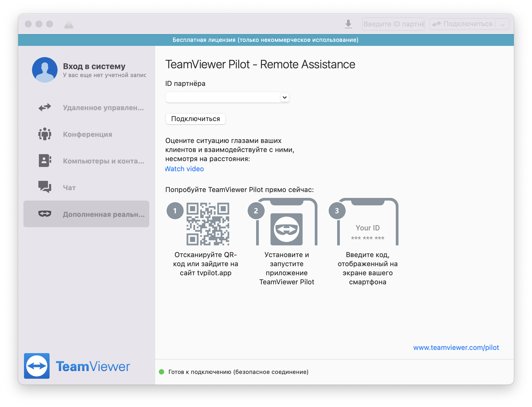
Task: Expand the ID партнёра dropdown arrow
Action: (285, 97)
